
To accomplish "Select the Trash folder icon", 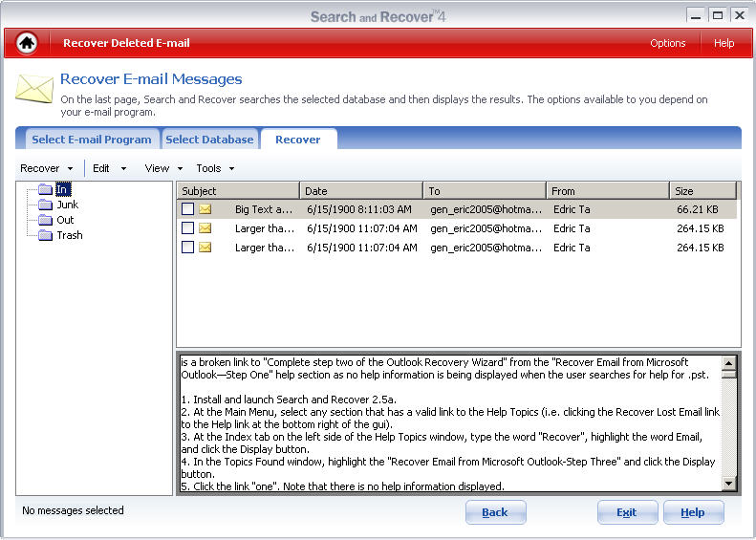I will click(45, 235).
